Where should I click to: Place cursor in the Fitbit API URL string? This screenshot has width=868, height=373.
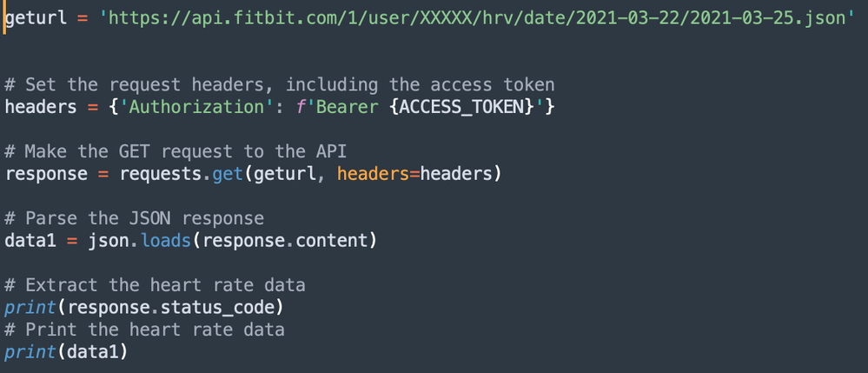pyautogui.click(x=478, y=17)
